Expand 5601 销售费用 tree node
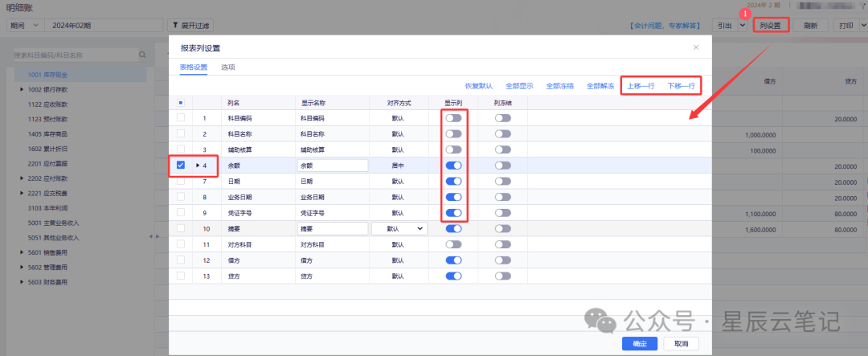 (22, 252)
